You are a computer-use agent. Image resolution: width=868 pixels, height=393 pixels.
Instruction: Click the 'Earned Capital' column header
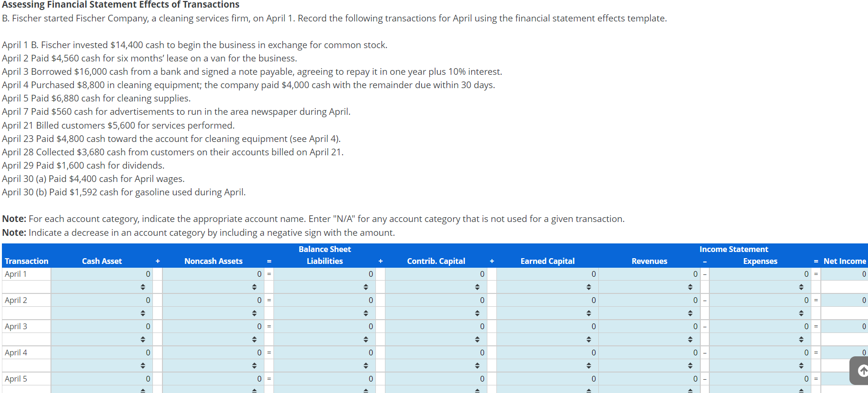click(547, 261)
